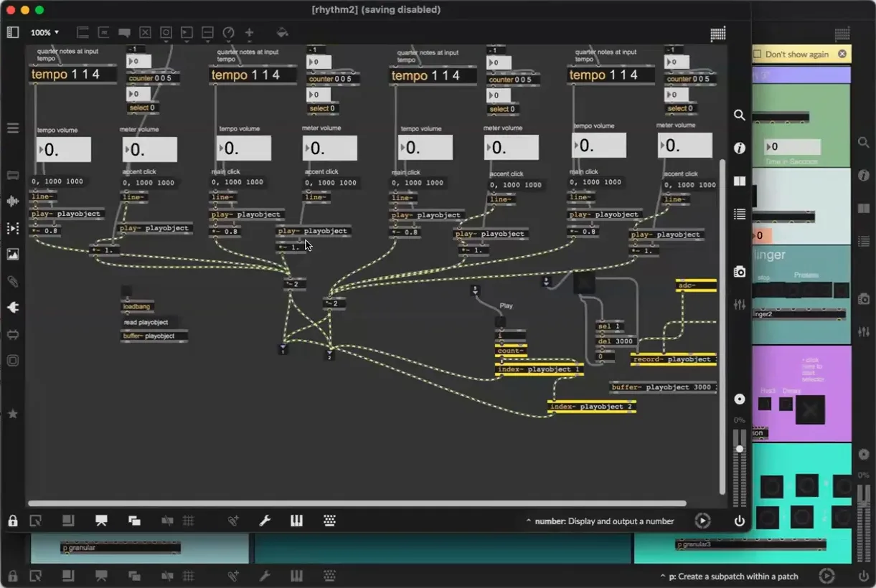Open search in the rhythm2 right sidebar
This screenshot has height=588, width=876.
740,115
